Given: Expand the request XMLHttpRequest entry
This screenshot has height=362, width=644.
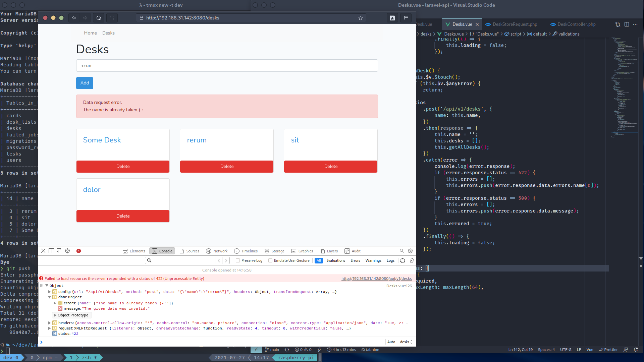Looking at the screenshot, I should pos(50,328).
